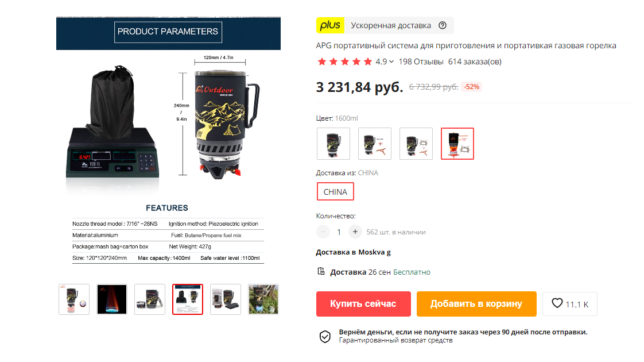Viewport: 644px width, 362px height.
Task: Open the 198 Отзывы reviews link
Action: click(x=421, y=61)
